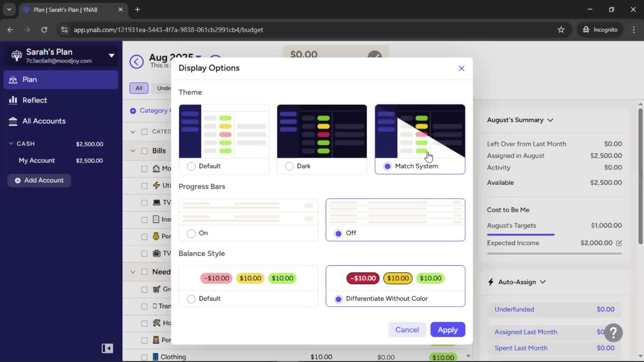Click the Plan sidebar icon
This screenshot has width=644, height=362.
click(13, 80)
